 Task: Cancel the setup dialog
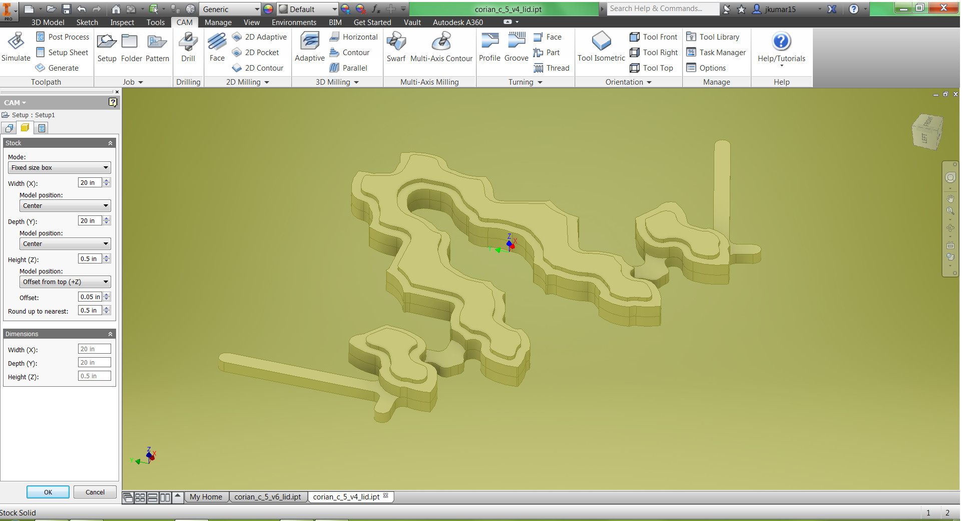pyautogui.click(x=95, y=492)
